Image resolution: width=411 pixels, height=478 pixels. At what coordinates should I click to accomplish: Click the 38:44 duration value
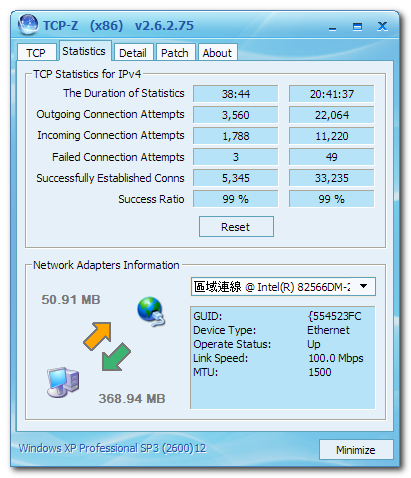[x=235, y=94]
